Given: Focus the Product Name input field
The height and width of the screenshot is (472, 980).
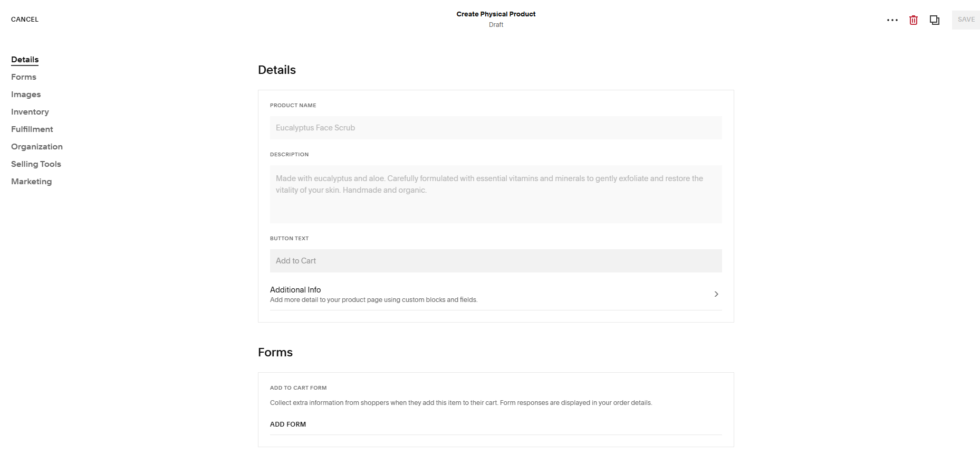Looking at the screenshot, I should [496, 128].
